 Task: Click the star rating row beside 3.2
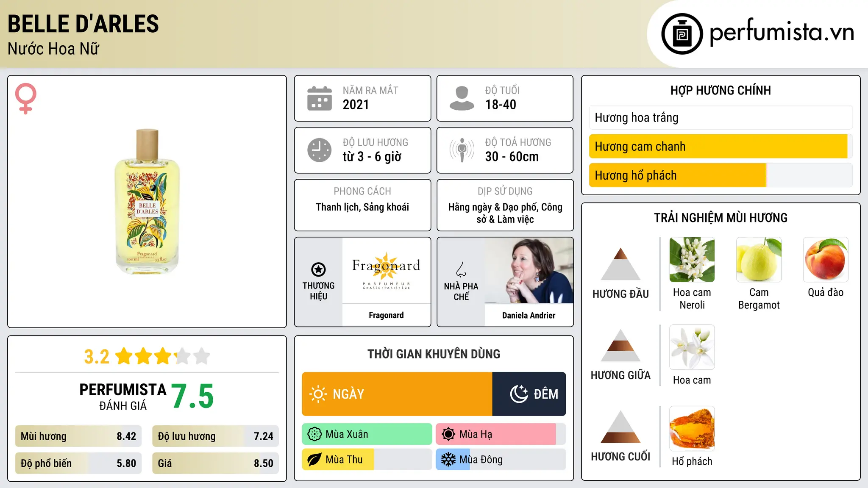163,356
